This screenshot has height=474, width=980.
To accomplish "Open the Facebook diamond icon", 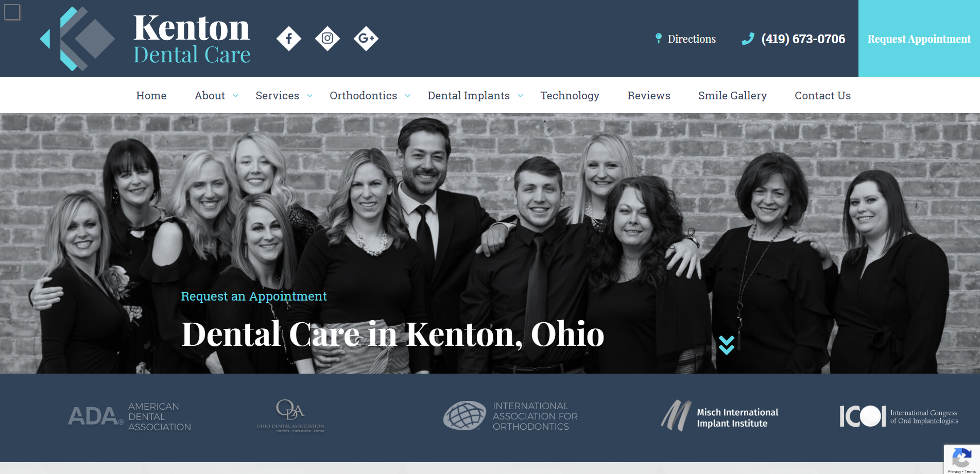I will pyautogui.click(x=289, y=39).
